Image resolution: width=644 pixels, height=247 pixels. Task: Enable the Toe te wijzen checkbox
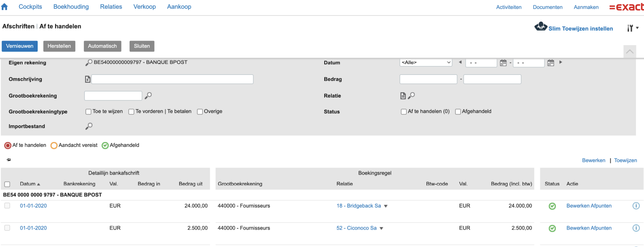coord(88,111)
